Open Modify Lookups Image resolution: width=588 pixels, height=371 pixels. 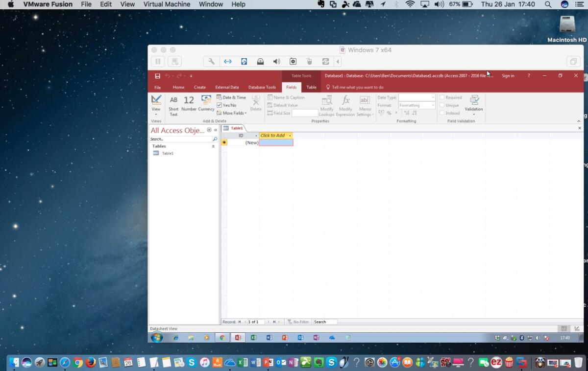tap(326, 105)
